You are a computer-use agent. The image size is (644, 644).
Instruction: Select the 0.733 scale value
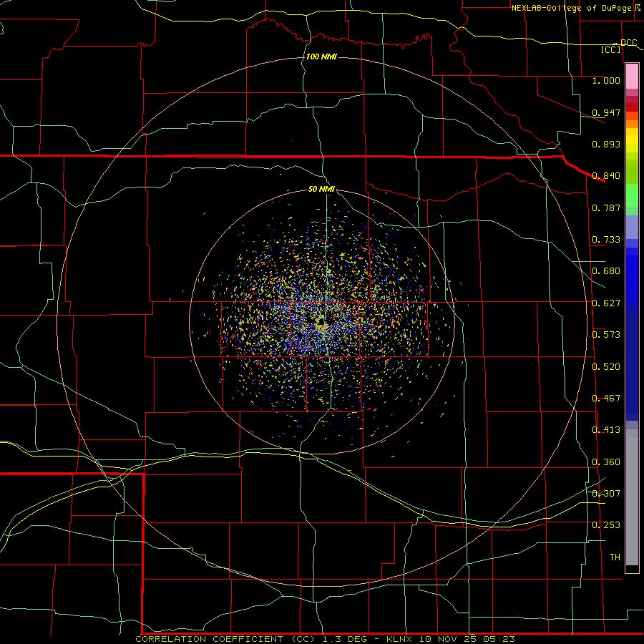pos(606,240)
